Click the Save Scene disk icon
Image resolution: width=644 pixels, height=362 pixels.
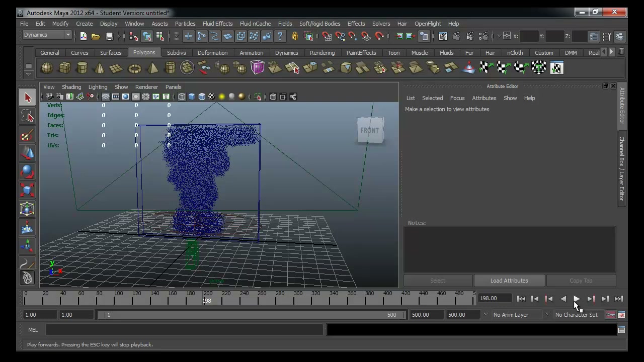coord(109,36)
